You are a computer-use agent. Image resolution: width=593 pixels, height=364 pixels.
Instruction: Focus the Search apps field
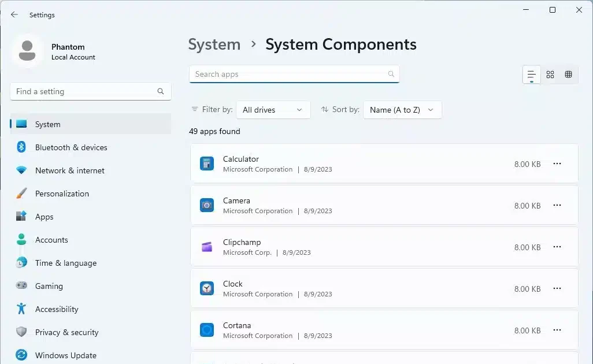(289, 74)
